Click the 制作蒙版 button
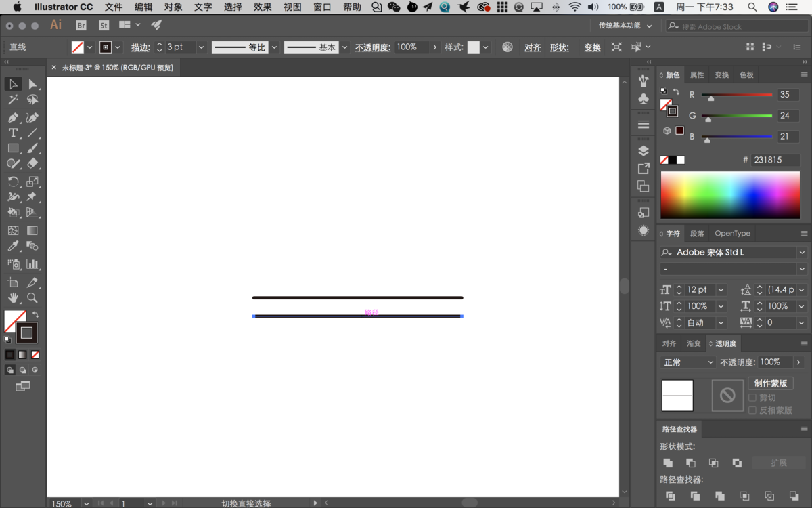 [x=771, y=383]
